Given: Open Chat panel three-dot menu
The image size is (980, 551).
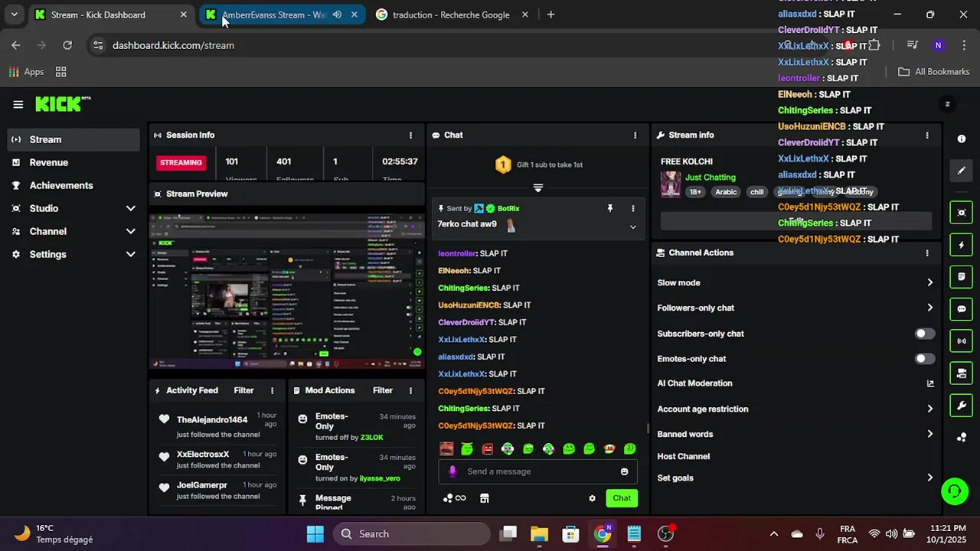Looking at the screenshot, I should 635,135.
